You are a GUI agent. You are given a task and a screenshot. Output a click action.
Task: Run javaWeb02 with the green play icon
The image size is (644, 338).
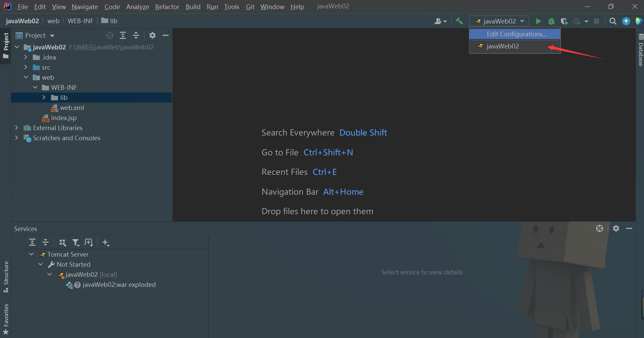538,21
